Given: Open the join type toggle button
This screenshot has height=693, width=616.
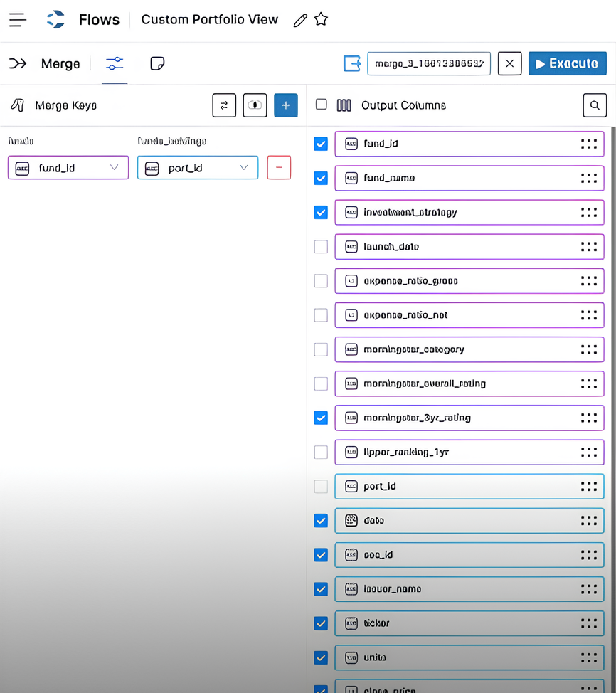Looking at the screenshot, I should 255,105.
